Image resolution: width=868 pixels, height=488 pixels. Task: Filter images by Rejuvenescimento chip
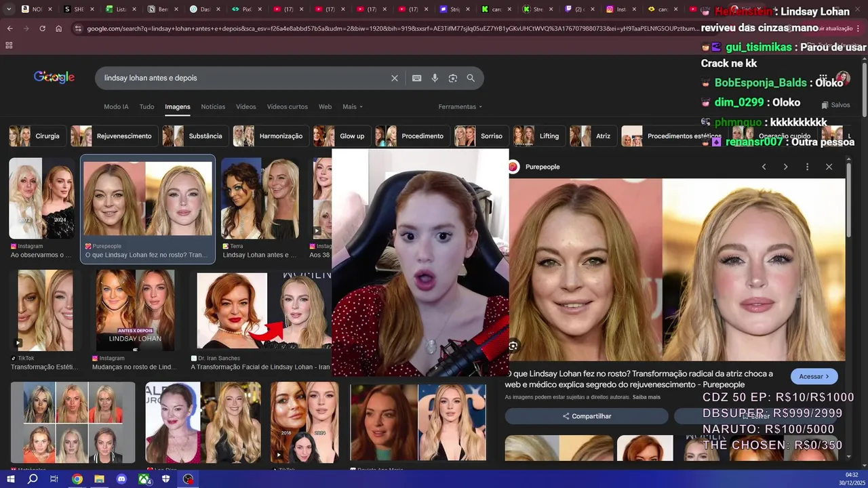(115, 136)
